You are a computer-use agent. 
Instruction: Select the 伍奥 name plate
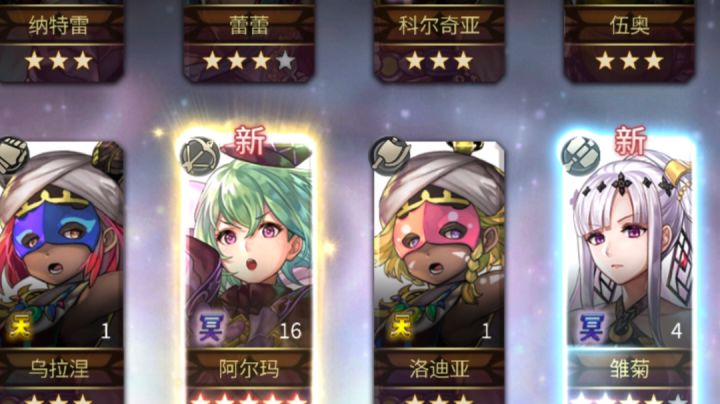pyautogui.click(x=630, y=26)
